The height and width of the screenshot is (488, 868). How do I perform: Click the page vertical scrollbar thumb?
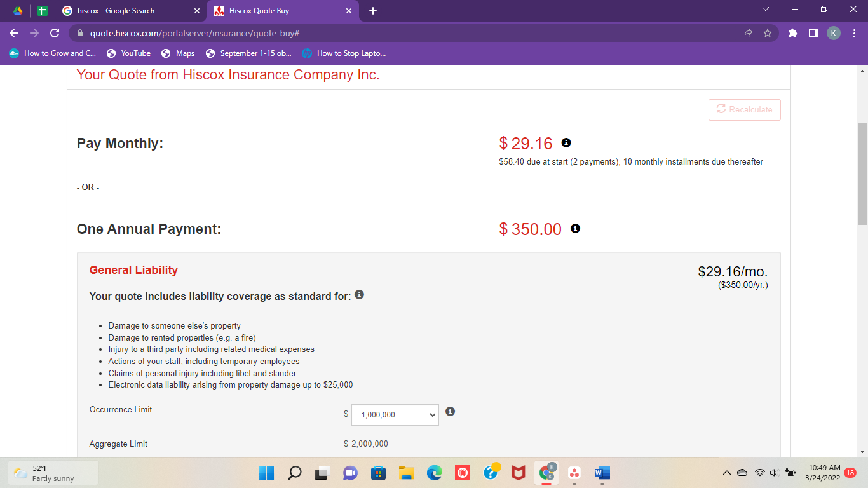click(862, 173)
